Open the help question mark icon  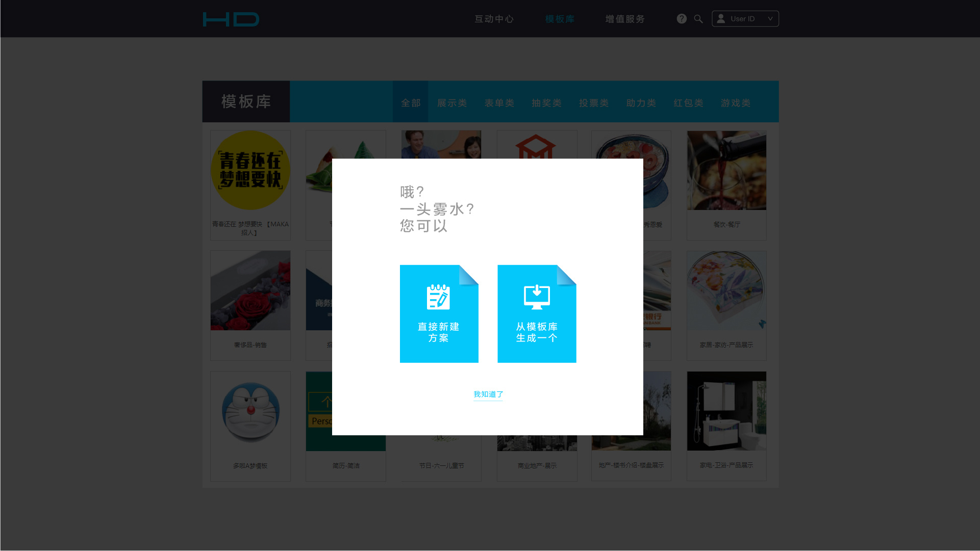682,19
